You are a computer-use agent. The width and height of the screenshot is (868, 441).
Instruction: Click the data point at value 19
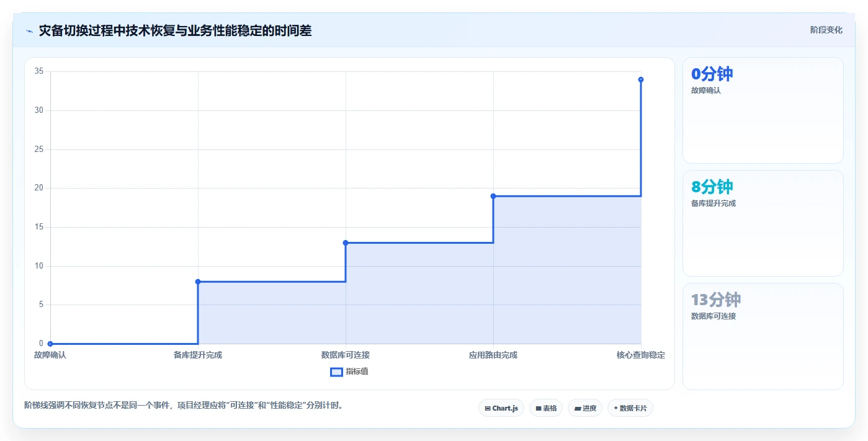493,196
